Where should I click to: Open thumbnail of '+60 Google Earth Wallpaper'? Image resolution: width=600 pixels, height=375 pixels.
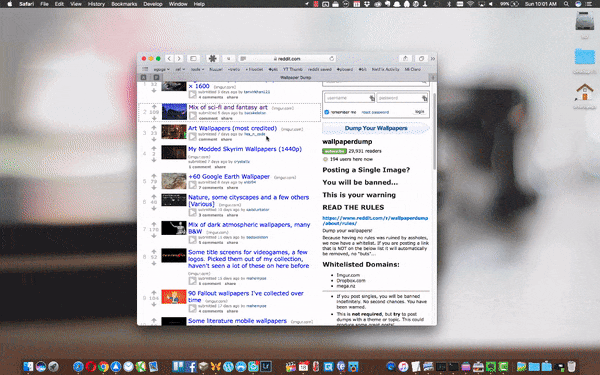click(x=174, y=181)
